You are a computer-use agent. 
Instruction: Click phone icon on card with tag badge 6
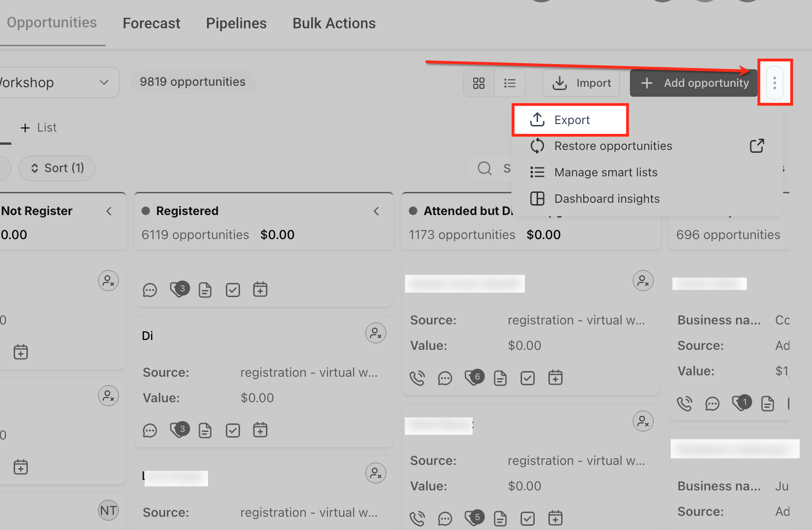[x=417, y=378]
